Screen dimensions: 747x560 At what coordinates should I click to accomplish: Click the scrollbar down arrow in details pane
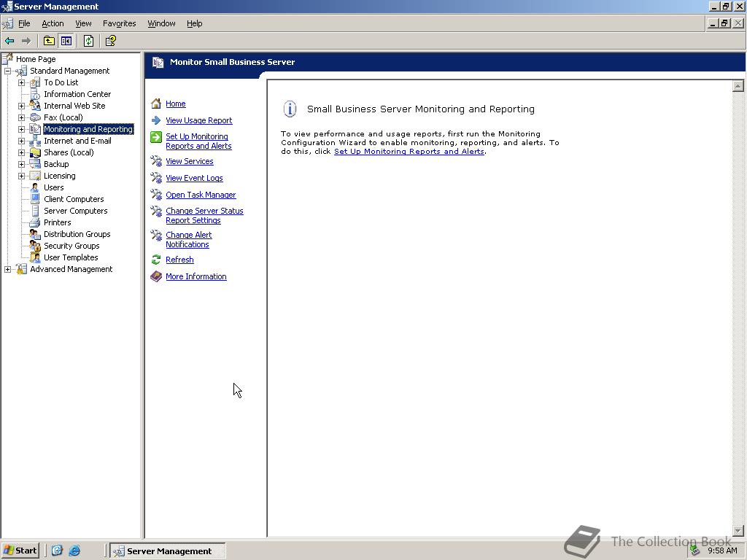coord(738,531)
